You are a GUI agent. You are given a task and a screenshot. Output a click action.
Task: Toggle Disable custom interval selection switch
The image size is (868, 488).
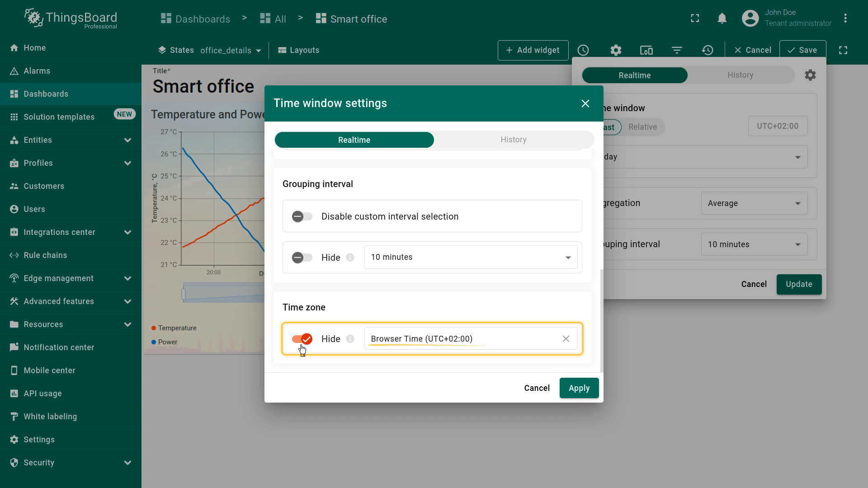(x=302, y=216)
